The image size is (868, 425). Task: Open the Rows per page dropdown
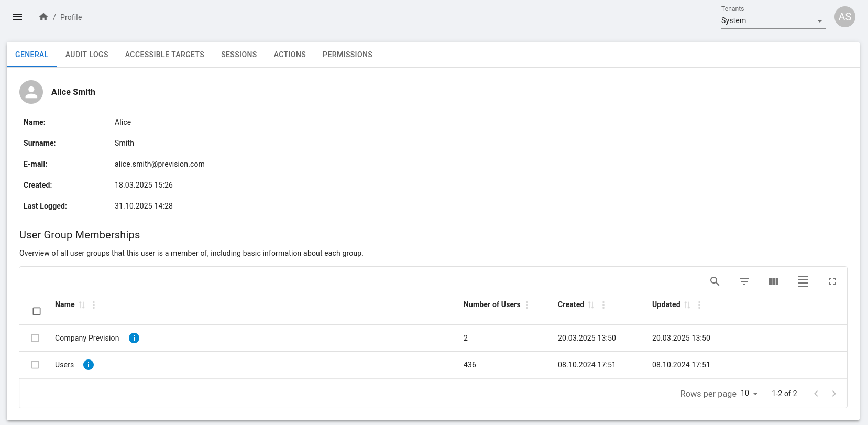pyautogui.click(x=750, y=394)
